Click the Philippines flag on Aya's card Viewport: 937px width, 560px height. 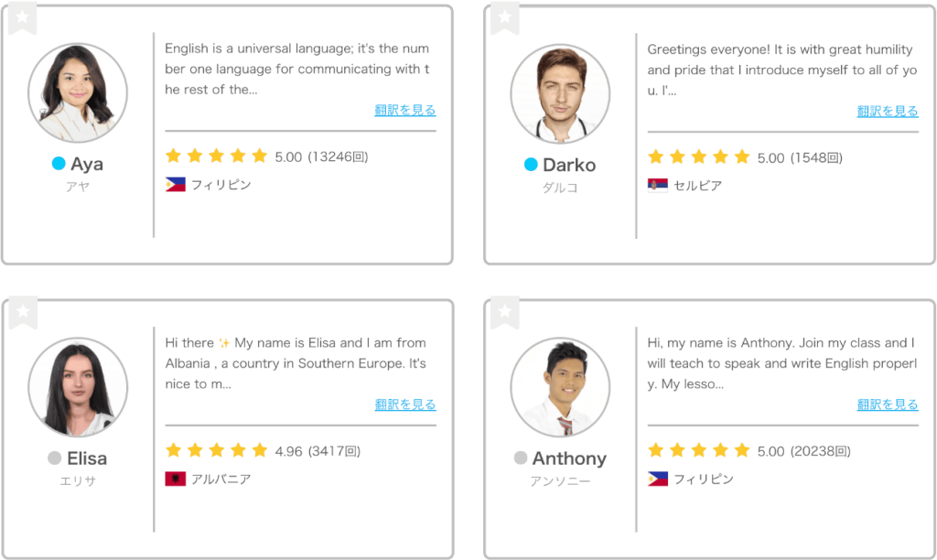pos(175,185)
